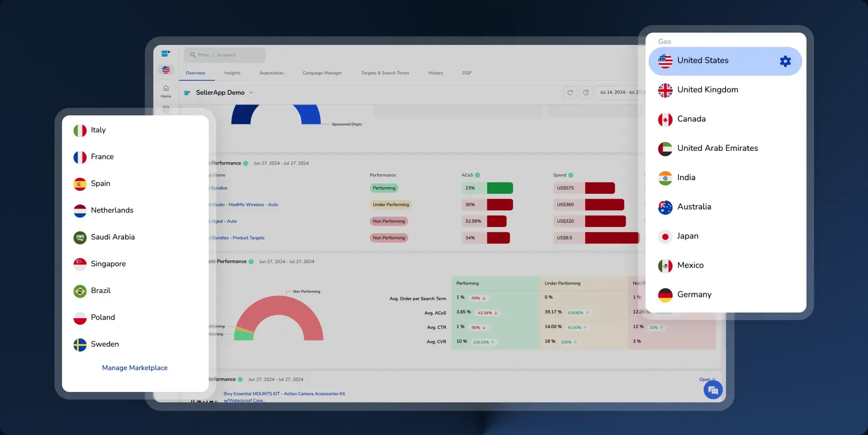Open the Campaign Manager tab
This screenshot has height=435, width=868.
coord(322,73)
